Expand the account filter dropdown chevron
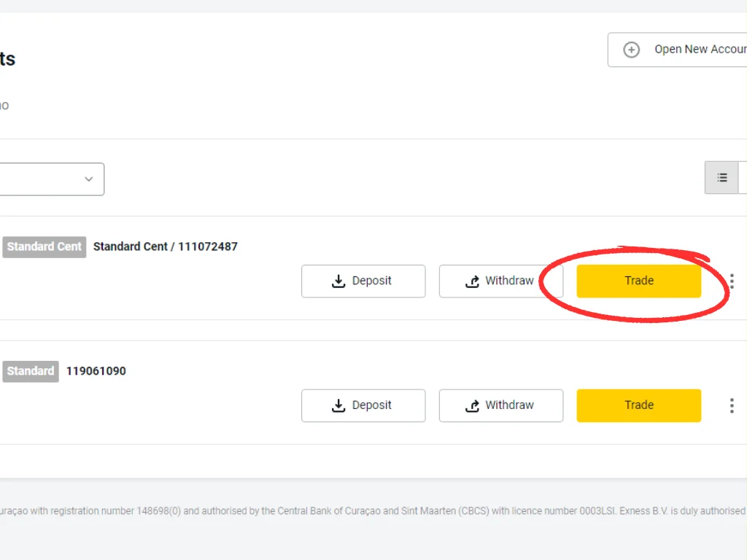This screenshot has width=747, height=560. 89,179
